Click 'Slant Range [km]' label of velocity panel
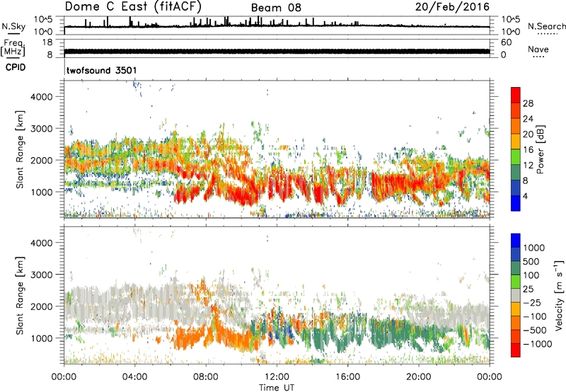The width and height of the screenshot is (566, 392). point(20,296)
